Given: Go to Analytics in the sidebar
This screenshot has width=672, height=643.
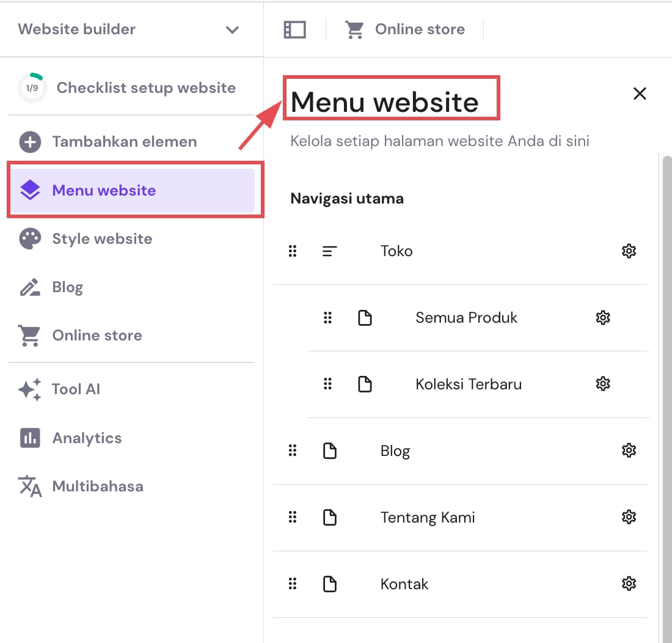Looking at the screenshot, I should pyautogui.click(x=87, y=438).
